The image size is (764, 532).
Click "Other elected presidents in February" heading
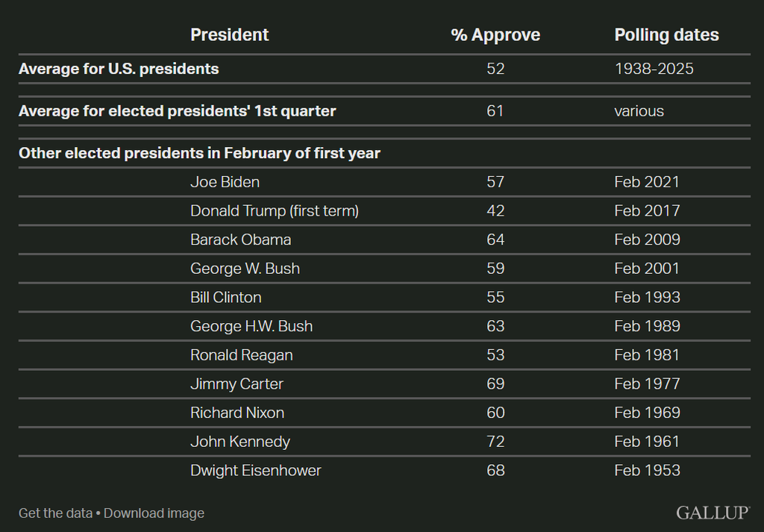click(199, 154)
